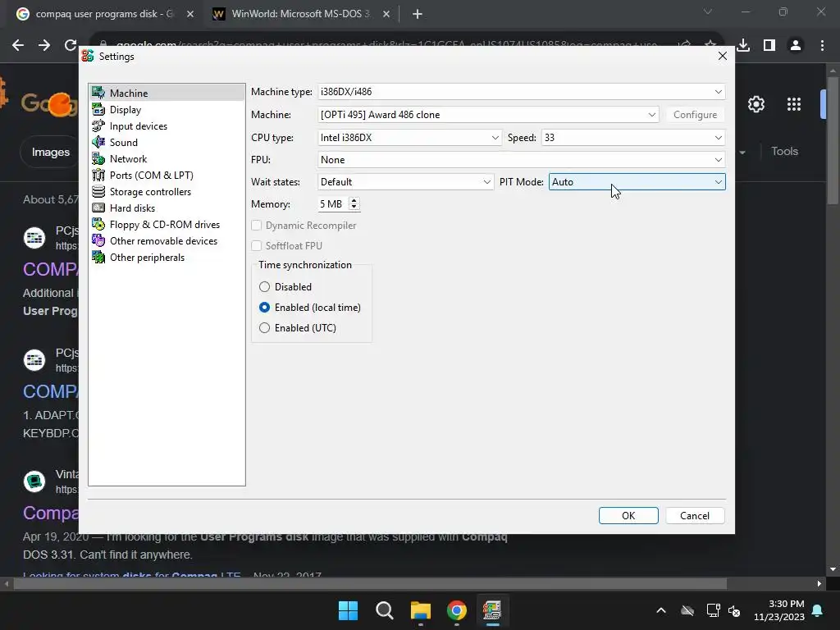Reload the Chrome page
The width and height of the screenshot is (840, 630).
pos(71,46)
